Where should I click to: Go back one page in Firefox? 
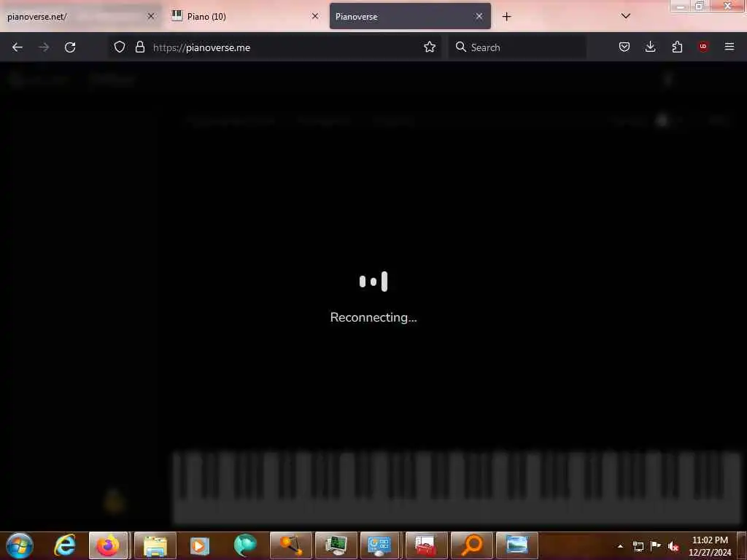pos(18,47)
